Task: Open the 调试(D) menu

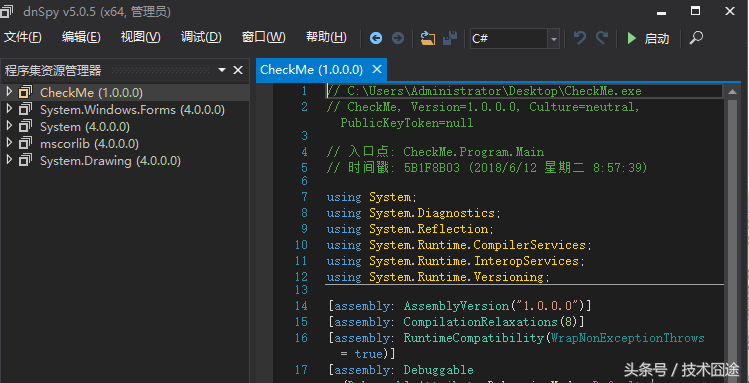Action: pos(201,37)
